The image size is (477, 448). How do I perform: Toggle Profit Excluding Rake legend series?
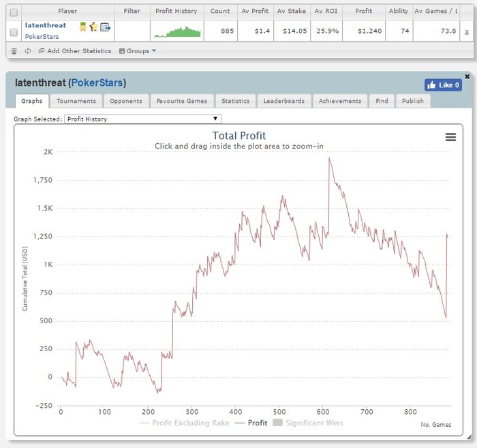click(184, 423)
